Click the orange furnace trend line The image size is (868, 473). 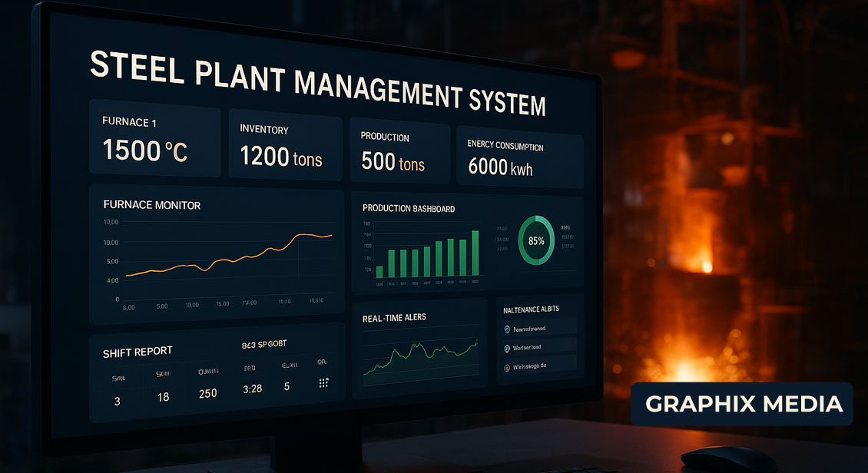230,257
